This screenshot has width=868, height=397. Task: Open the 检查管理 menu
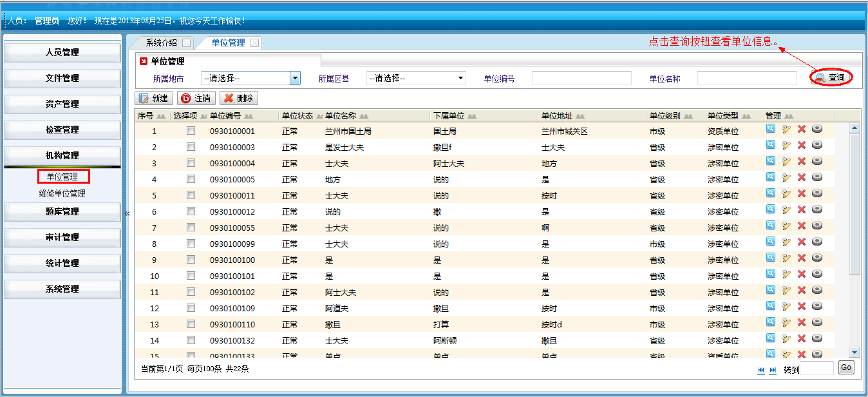coord(62,130)
